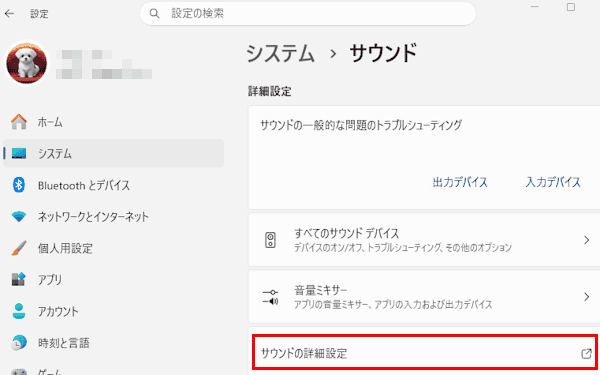Click the 詳細設定 section heading
600x375 pixels.
pyautogui.click(x=270, y=91)
